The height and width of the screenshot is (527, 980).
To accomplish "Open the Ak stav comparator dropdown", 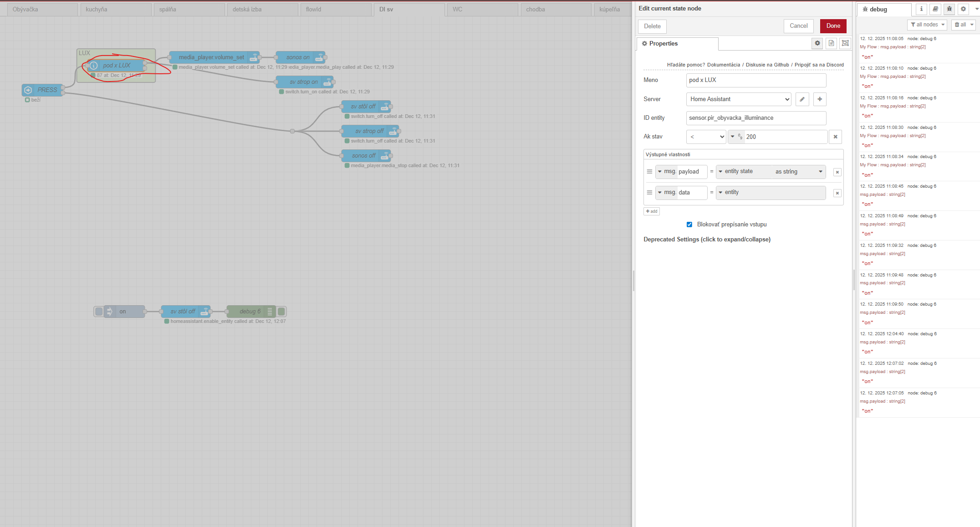I will [x=706, y=137].
